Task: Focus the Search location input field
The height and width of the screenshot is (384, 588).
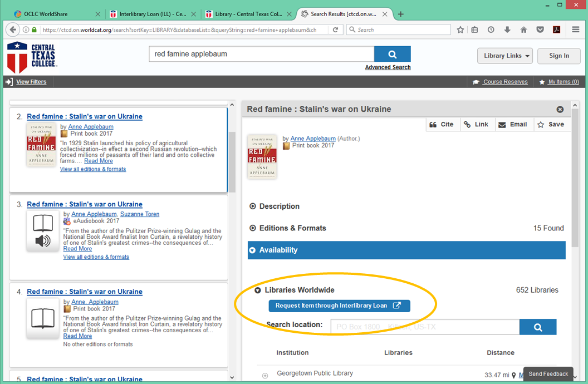Action: coord(425,327)
